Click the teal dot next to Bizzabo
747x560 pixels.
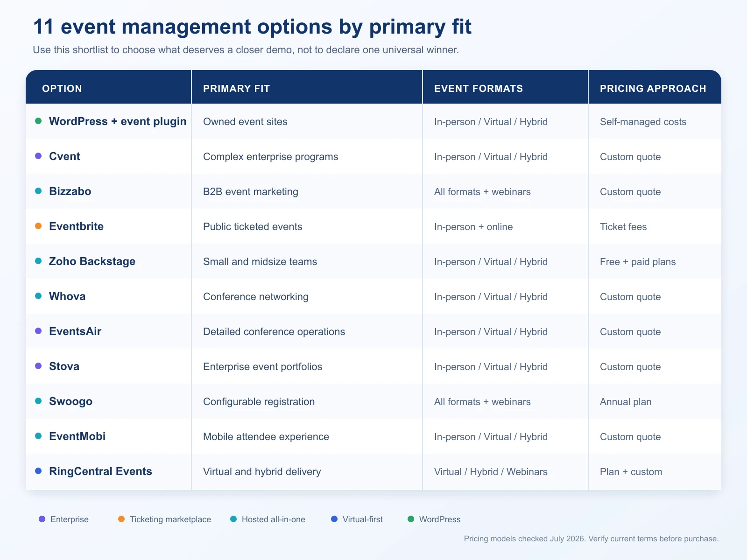(38, 191)
